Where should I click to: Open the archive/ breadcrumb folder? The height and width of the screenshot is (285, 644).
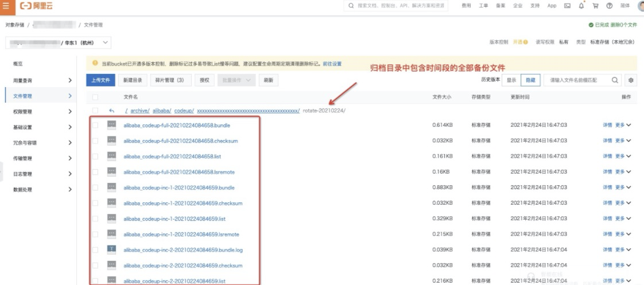click(x=140, y=111)
